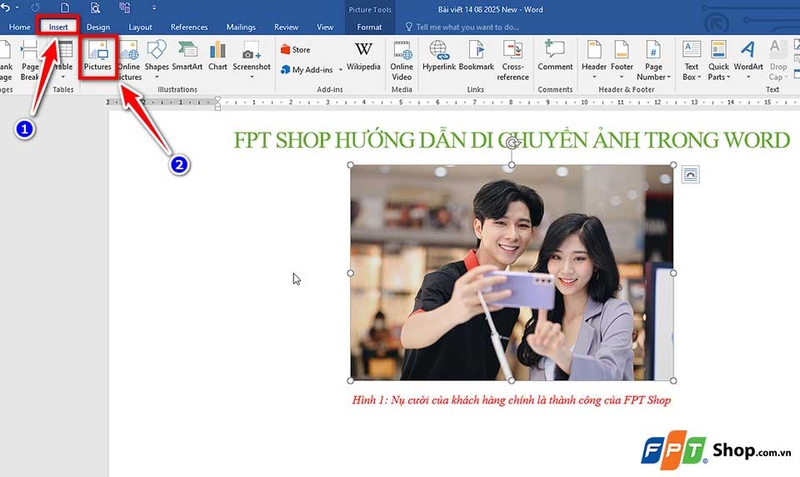Open the Page Number dropdown
This screenshot has width=800, height=477.
point(653,61)
